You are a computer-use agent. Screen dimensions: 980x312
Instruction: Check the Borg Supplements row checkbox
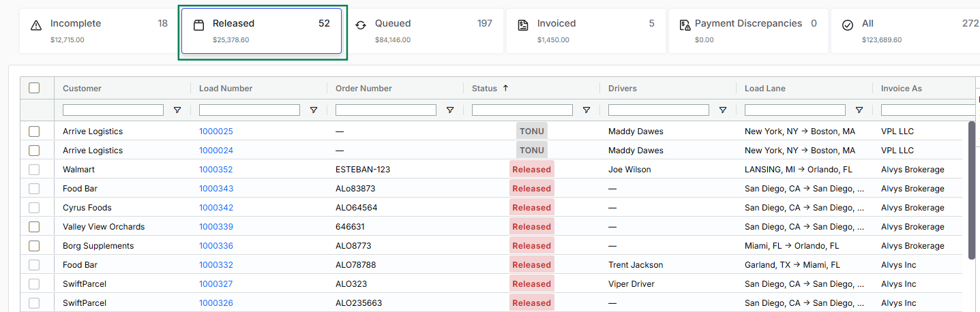[34, 246]
